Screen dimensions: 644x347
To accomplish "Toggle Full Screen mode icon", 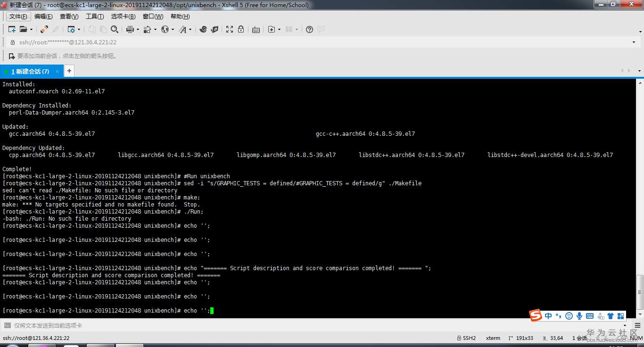I will click(x=230, y=29).
